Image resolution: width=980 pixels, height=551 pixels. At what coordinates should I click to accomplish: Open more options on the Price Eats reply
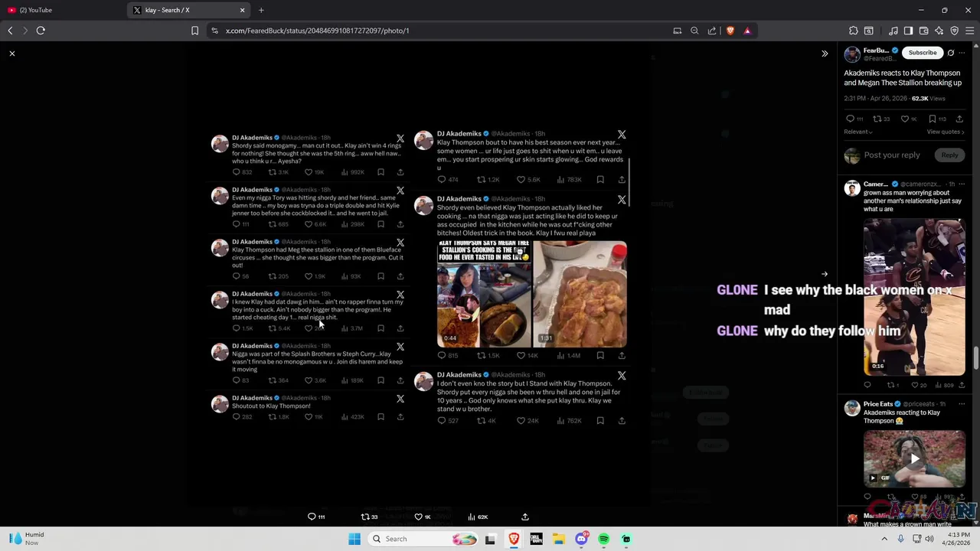962,404
